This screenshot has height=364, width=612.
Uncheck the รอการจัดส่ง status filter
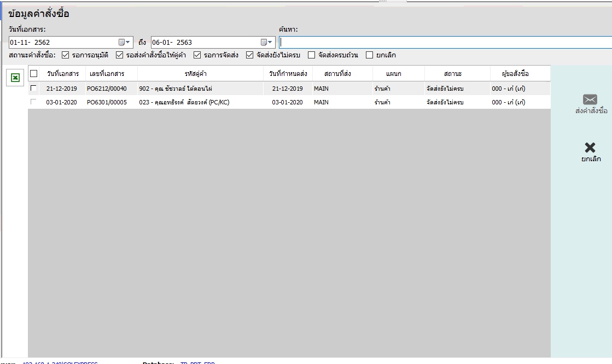pos(197,55)
